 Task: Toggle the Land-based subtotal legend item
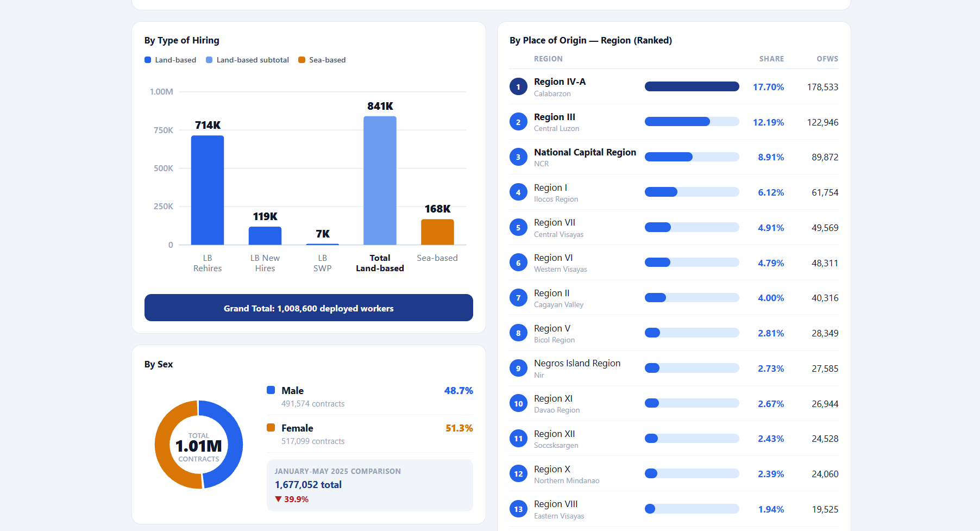click(247, 60)
